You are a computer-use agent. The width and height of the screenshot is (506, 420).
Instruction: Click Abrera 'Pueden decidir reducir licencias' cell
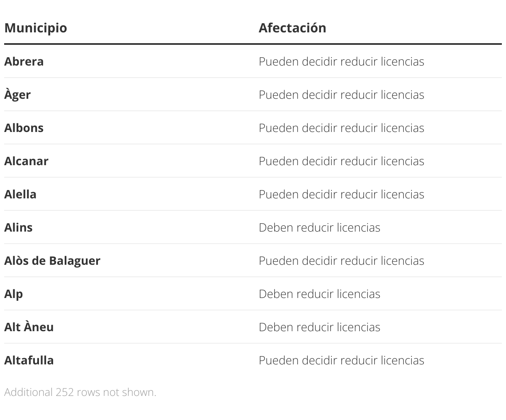click(x=341, y=61)
